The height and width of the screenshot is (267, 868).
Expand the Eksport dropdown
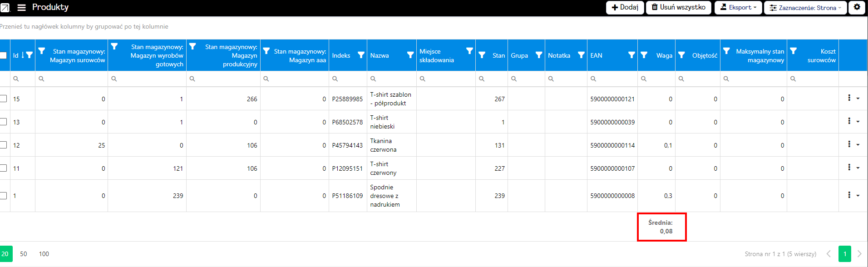[738, 7]
